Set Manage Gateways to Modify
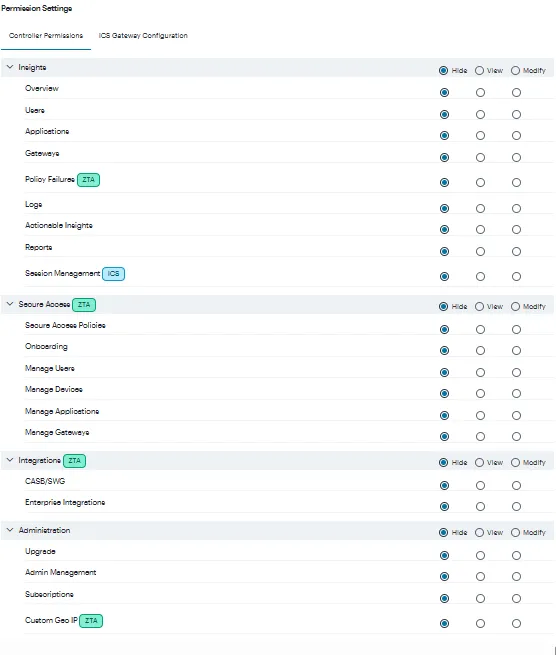This screenshot has height=655, width=556. tap(516, 437)
